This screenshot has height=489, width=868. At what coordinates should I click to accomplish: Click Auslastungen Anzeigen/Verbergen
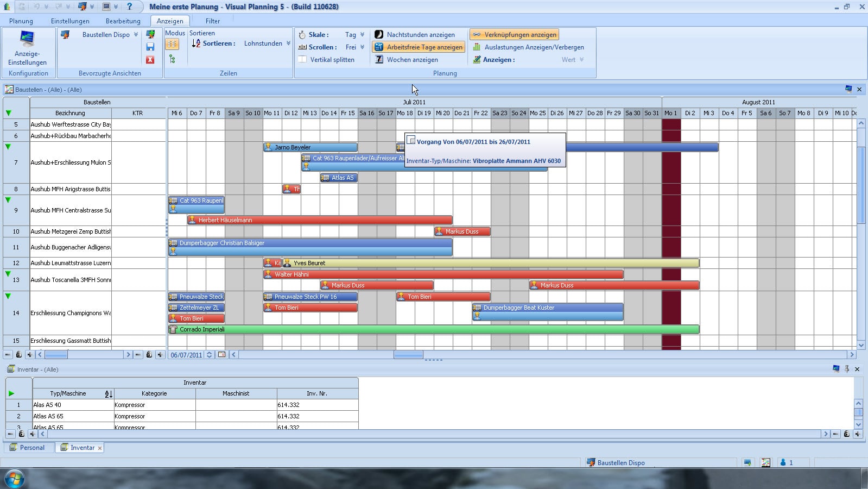point(528,47)
